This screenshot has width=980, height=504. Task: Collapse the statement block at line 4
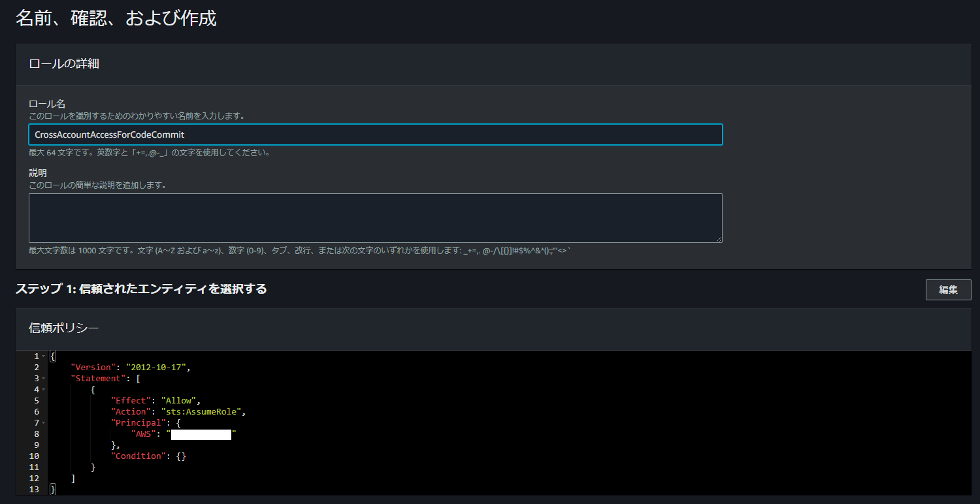pos(44,389)
